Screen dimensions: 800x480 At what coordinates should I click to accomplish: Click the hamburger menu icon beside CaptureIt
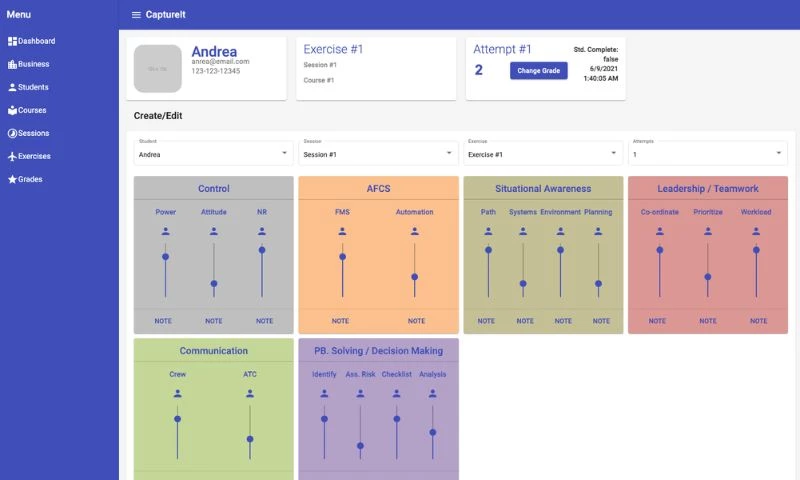coord(136,15)
